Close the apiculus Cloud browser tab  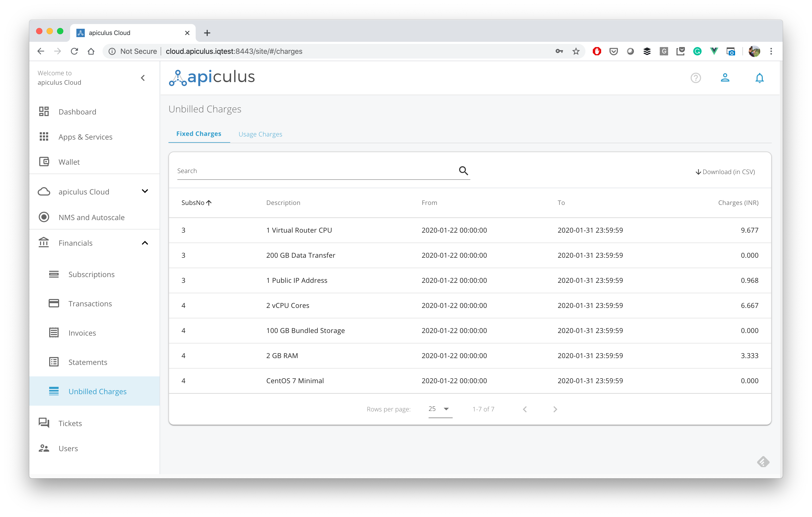pyautogui.click(x=187, y=33)
